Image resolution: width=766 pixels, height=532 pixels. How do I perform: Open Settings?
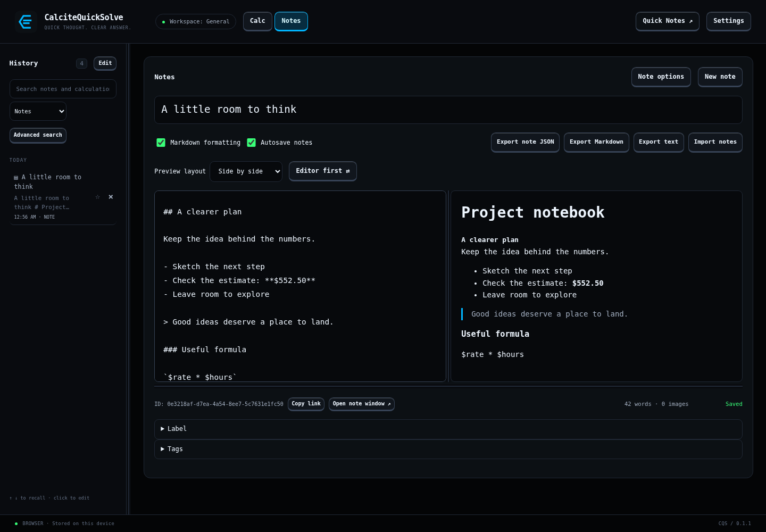729,21
